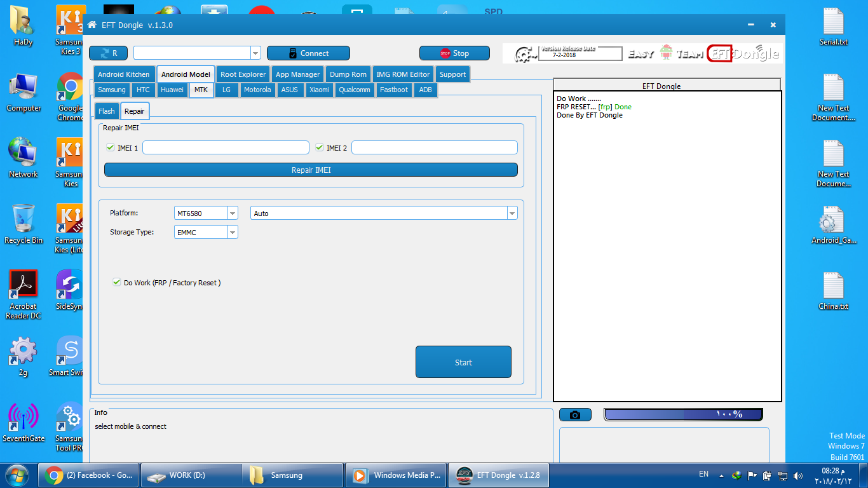Click the EN language indicator in taskbar
868x488 pixels.
(x=703, y=474)
